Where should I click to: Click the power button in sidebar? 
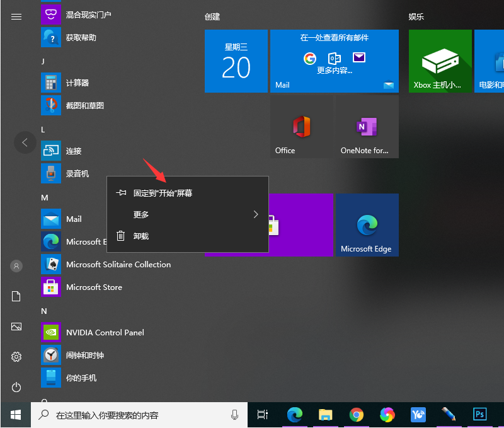click(16, 387)
